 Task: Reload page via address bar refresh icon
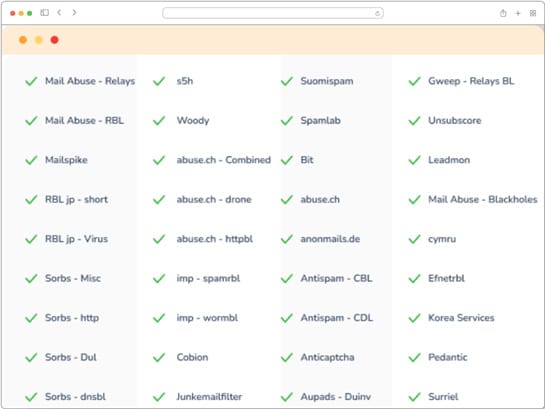377,14
